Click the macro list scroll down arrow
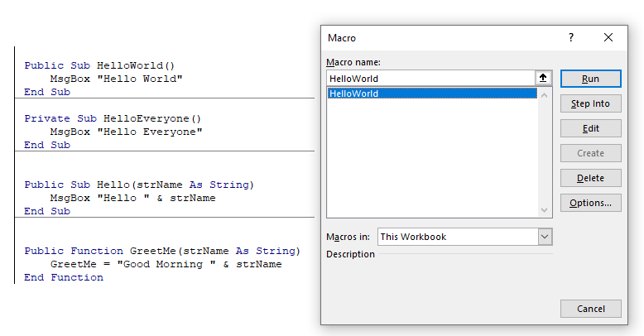Screen dimensions: 644x336 (544, 211)
